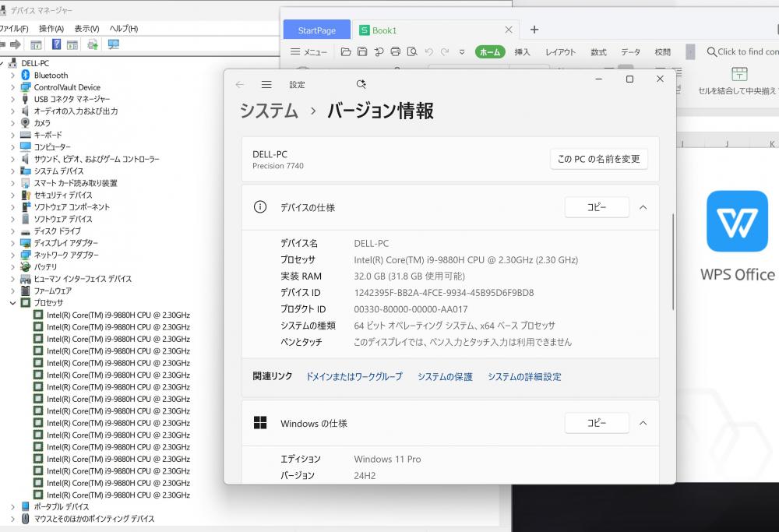Click the print preview icon in WPS
The width and height of the screenshot is (779, 532).
[x=412, y=52]
